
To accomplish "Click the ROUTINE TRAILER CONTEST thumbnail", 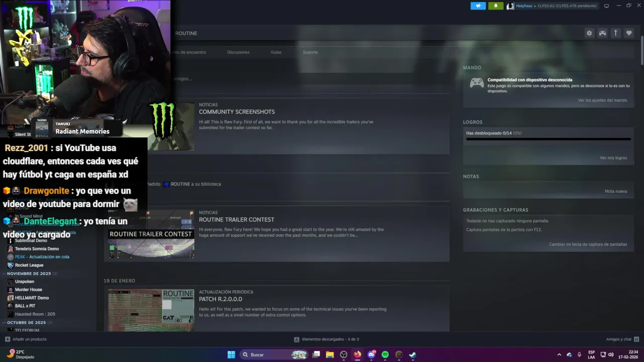I will 151,235.
